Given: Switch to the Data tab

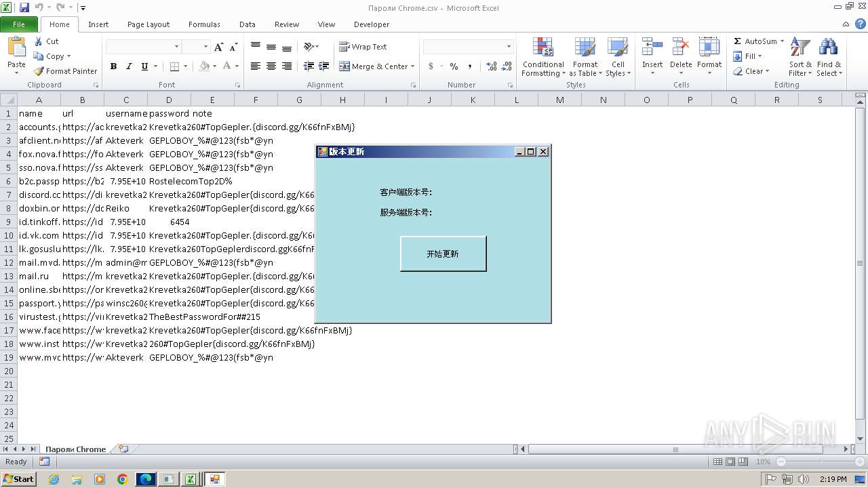Looking at the screenshot, I should click(x=248, y=24).
